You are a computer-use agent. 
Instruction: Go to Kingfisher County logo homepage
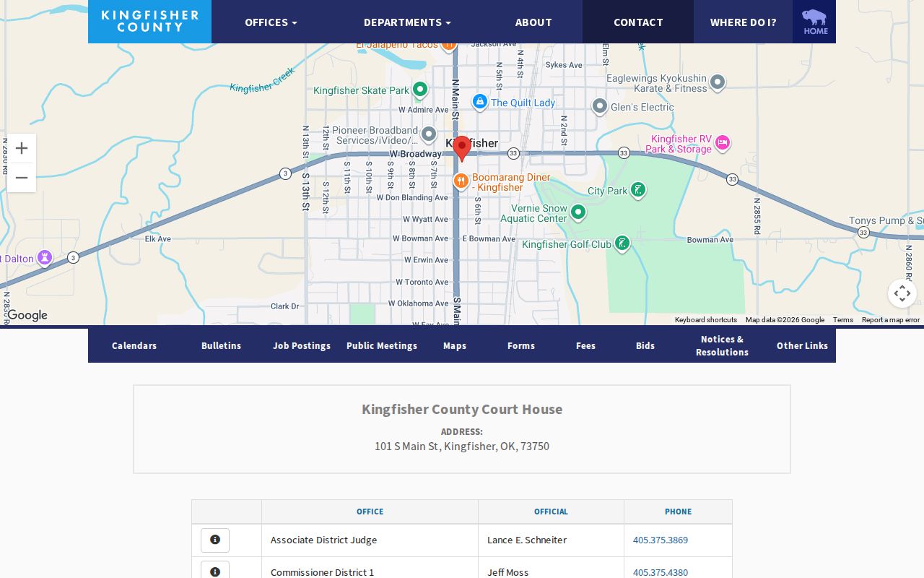[x=150, y=22]
